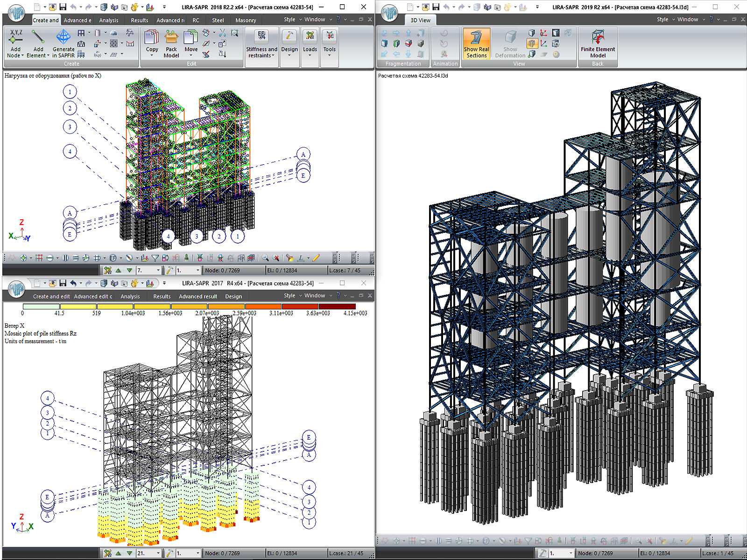This screenshot has height=560, width=747.
Task: Click save icon in LIRA-SAPR 2019 window
Action: [436, 7]
